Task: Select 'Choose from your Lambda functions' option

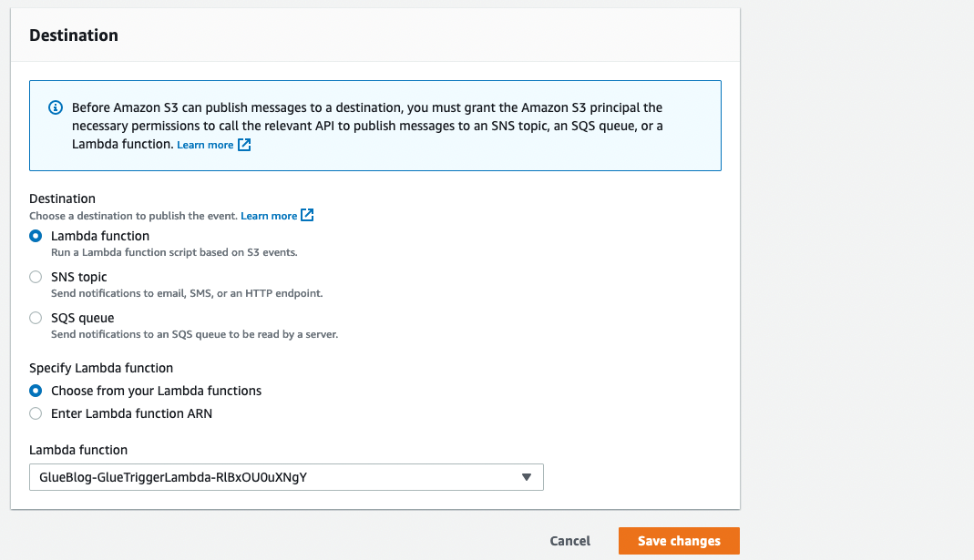Action: tap(36, 391)
